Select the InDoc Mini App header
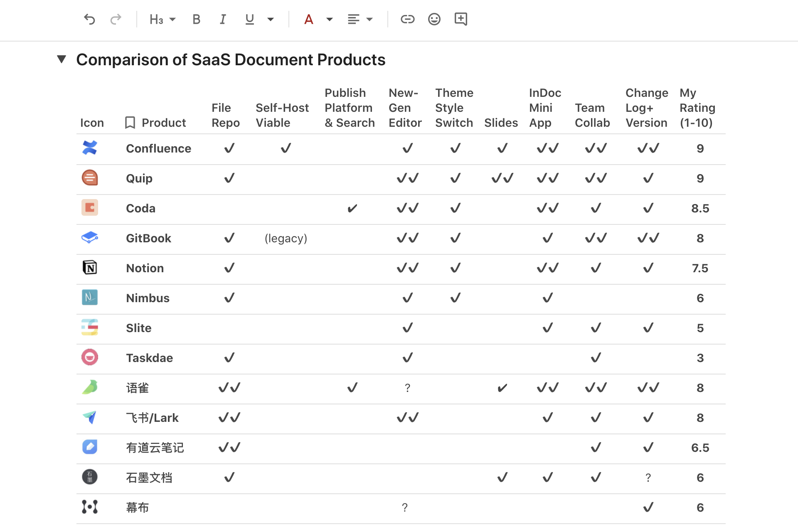 point(545,108)
